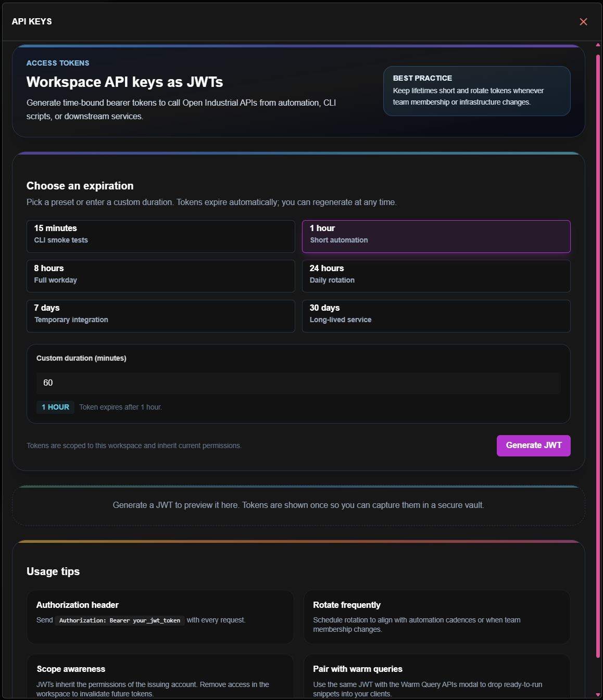
Task: Click the Choose an expiration heading
Action: coord(80,186)
